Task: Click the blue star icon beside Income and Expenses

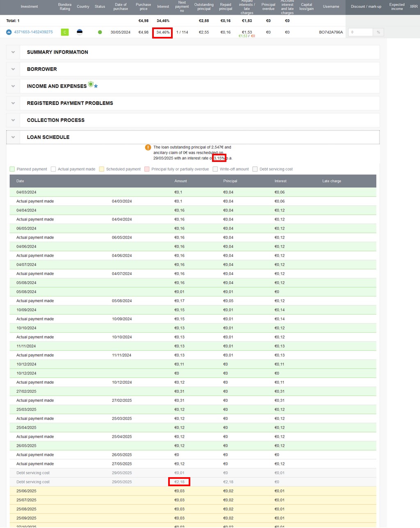Action: [96, 86]
